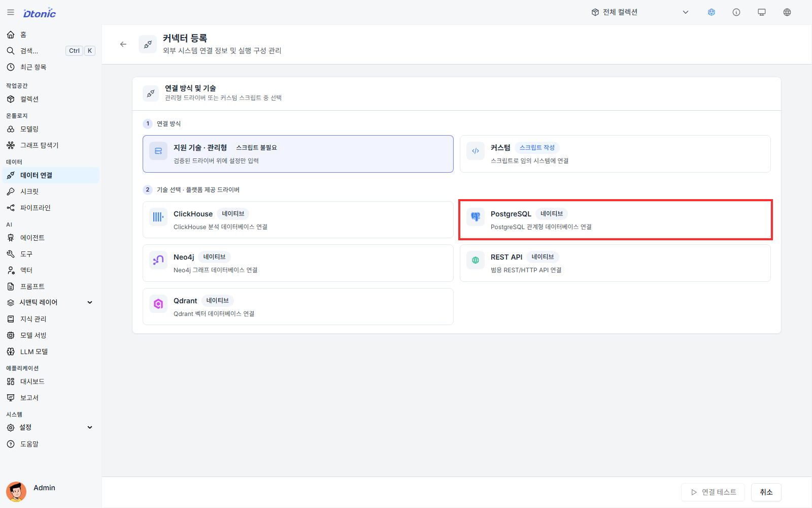Click the sidebar search field
The width and height of the screenshot is (812, 508).
[51, 51]
